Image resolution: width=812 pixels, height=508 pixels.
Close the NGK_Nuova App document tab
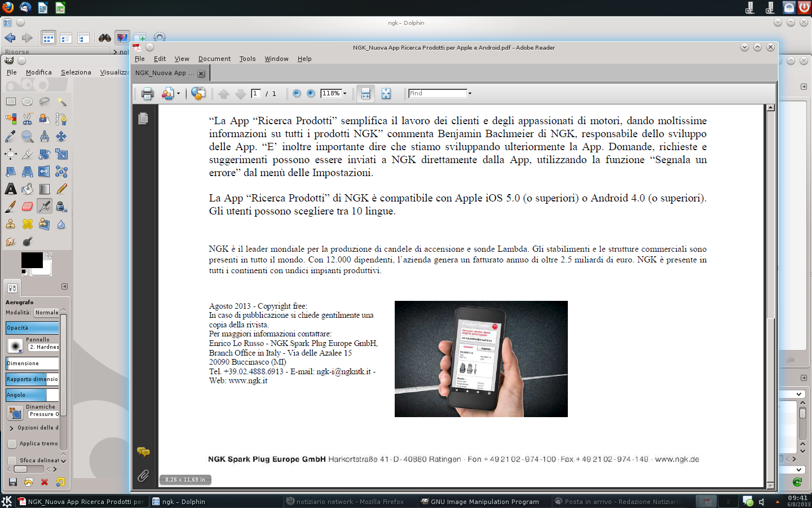point(201,73)
